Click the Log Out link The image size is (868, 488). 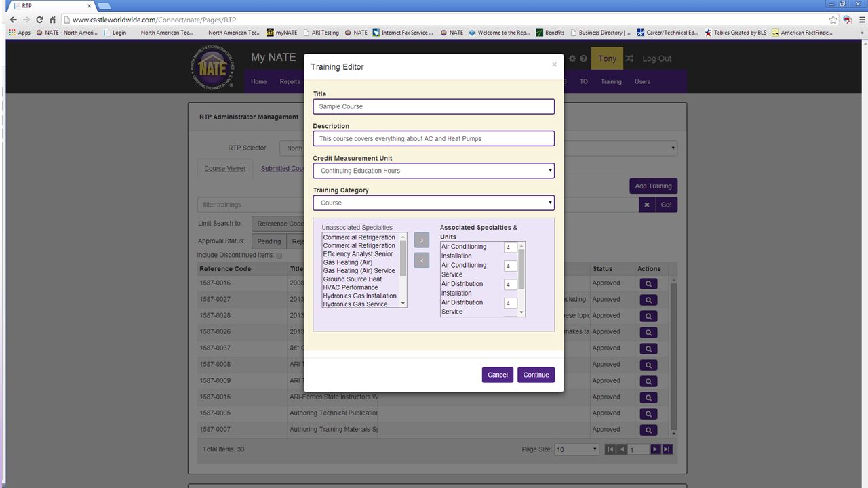pyautogui.click(x=657, y=59)
